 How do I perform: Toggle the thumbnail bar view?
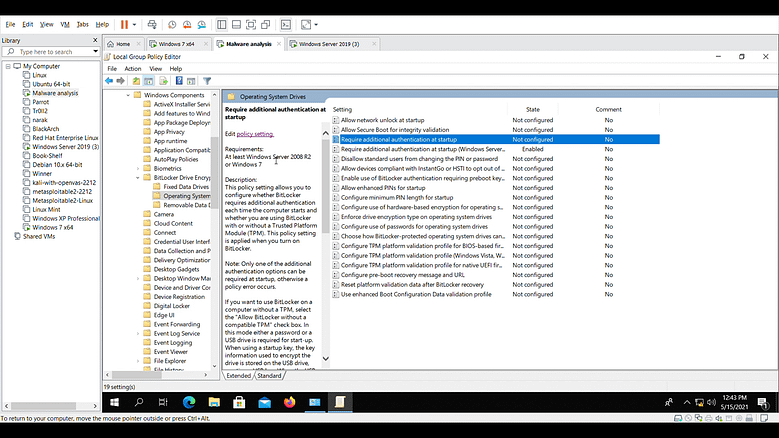236,24
